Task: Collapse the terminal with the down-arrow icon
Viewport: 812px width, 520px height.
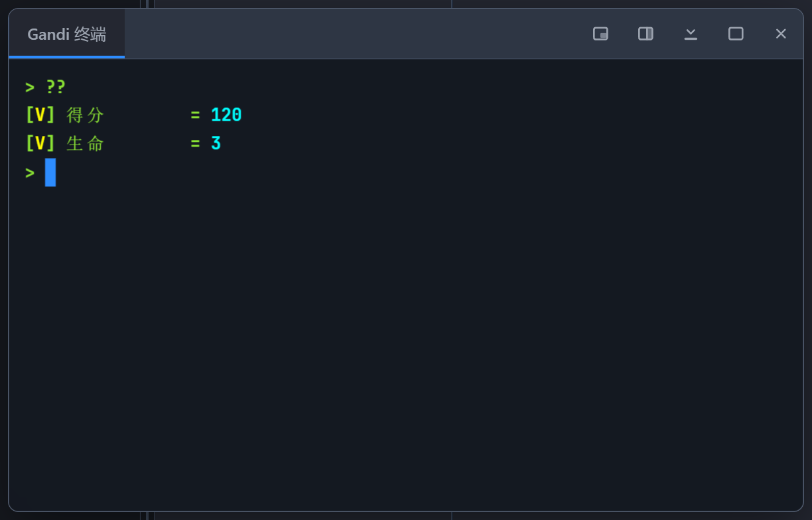Action: click(691, 34)
